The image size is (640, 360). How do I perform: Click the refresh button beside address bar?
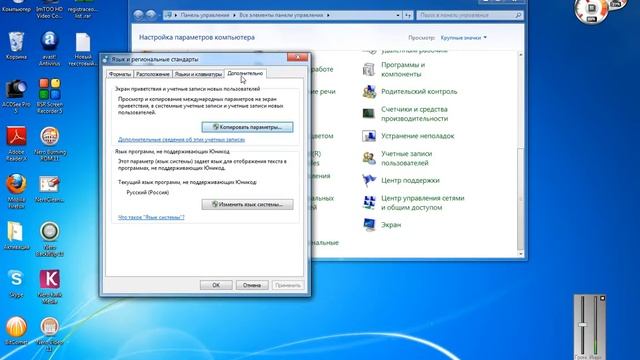(408, 15)
